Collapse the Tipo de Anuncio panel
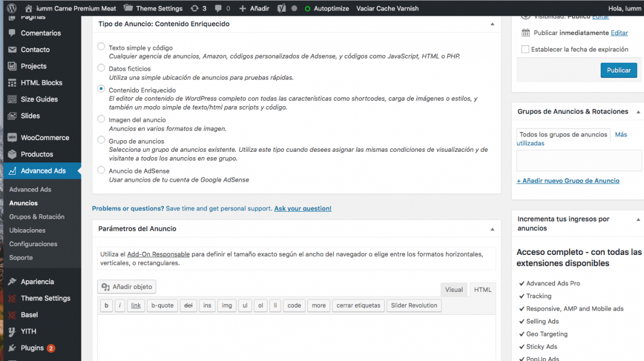This screenshot has height=361, width=644. [492, 24]
